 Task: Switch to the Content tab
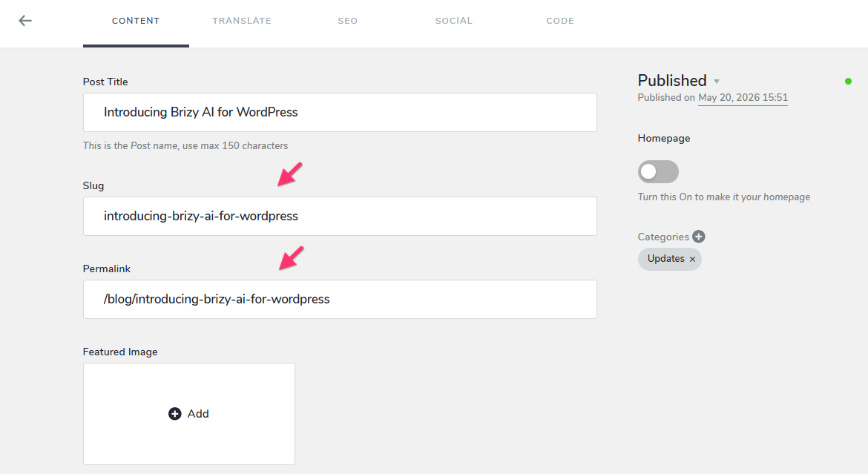coord(136,21)
